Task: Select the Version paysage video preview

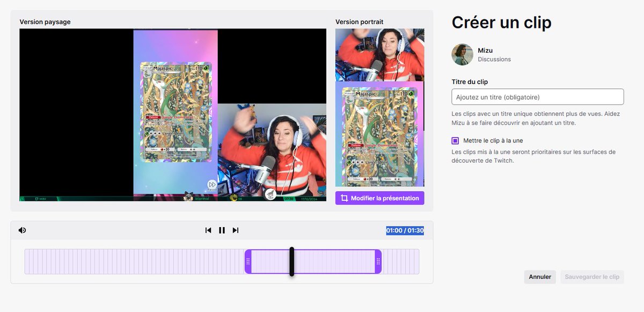Action: (173, 115)
